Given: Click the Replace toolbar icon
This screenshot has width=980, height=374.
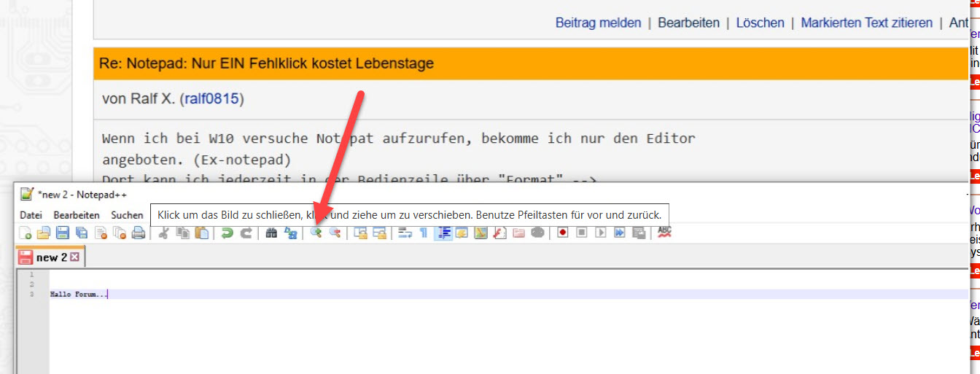Looking at the screenshot, I should pos(290,233).
